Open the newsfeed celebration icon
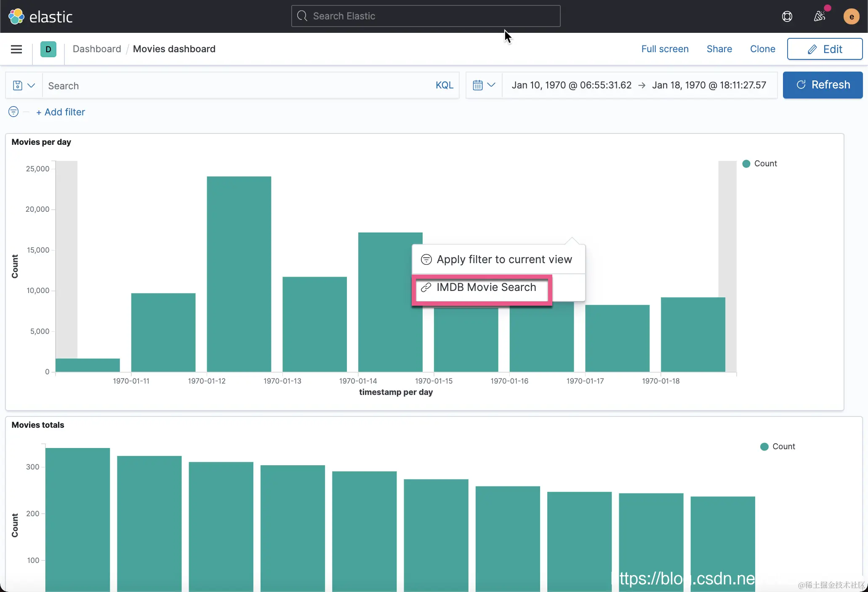Screen dimensions: 868x592 point(819,16)
